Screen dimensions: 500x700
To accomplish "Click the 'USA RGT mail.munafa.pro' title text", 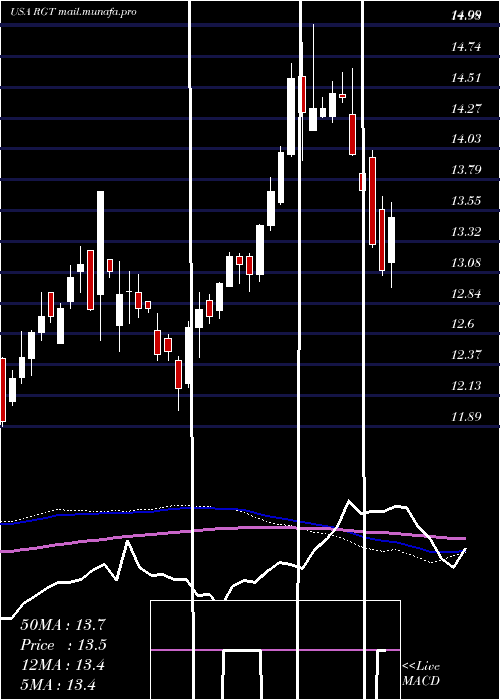I will pyautogui.click(x=73, y=12).
